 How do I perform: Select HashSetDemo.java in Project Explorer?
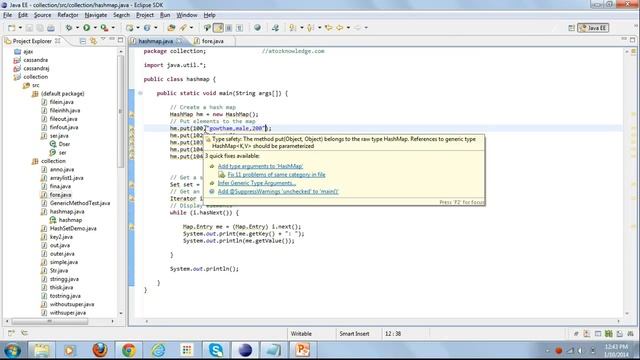(73, 229)
